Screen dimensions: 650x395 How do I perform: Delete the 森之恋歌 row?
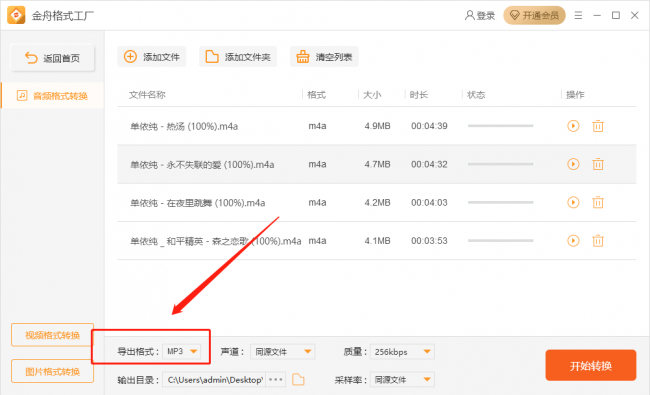(x=597, y=240)
